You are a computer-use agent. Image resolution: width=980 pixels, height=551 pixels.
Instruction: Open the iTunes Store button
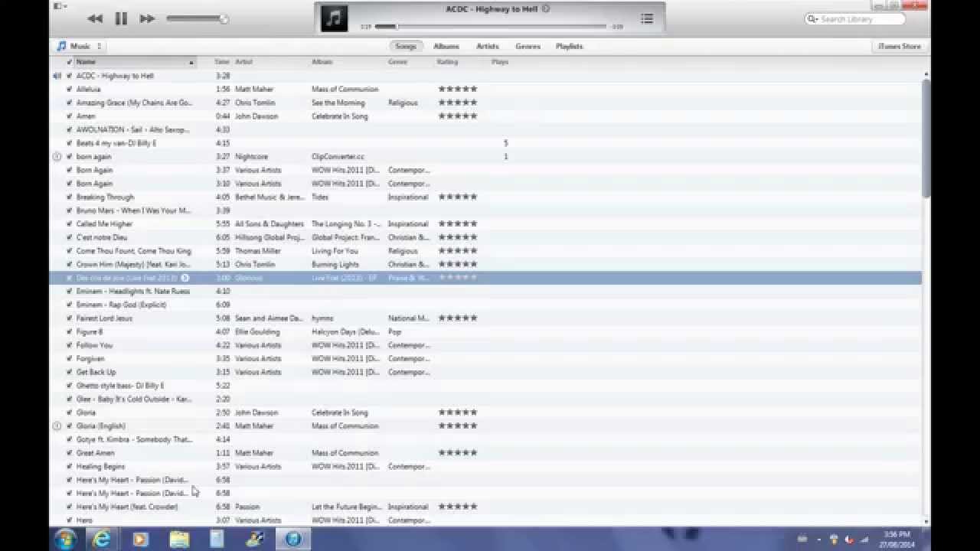[900, 46]
